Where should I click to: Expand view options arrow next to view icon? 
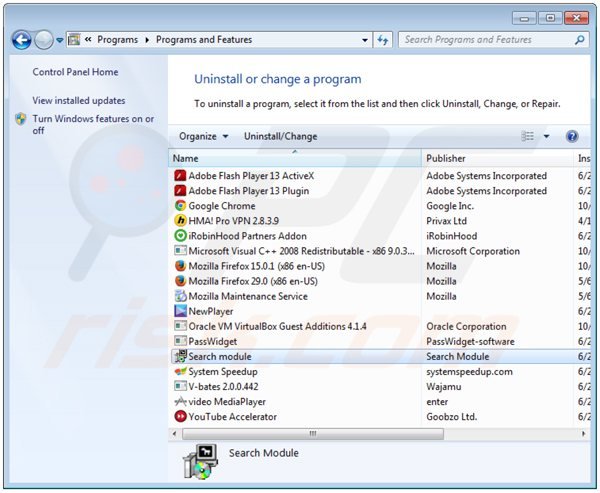546,136
